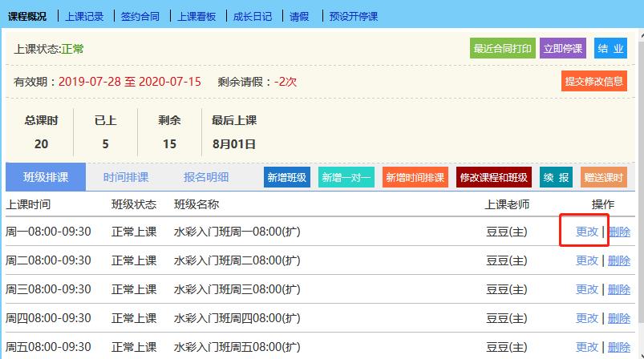This screenshot has width=644, height=359.
Task: Click 更改 for the 周一 class row
Action: click(587, 232)
